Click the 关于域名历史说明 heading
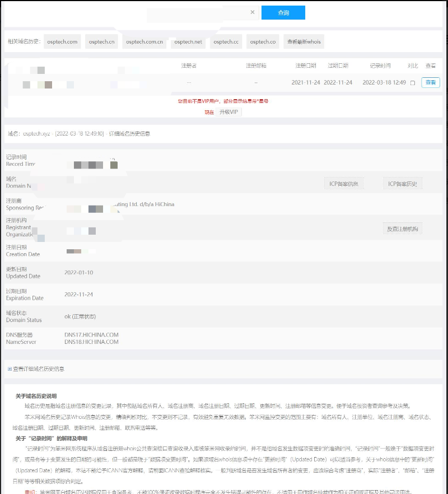 point(36,396)
